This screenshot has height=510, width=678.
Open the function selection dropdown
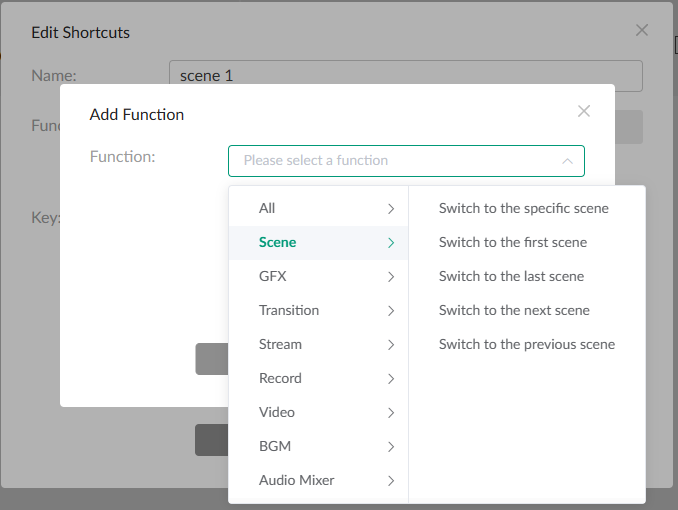pyautogui.click(x=405, y=161)
